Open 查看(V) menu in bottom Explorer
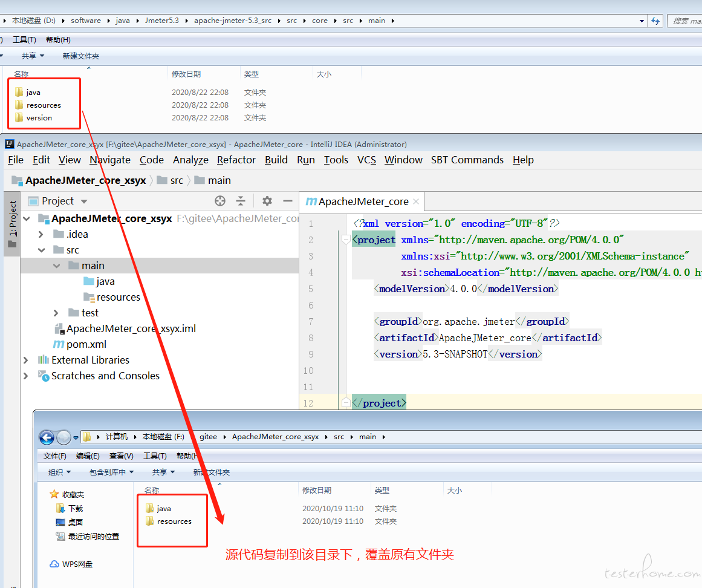702x588 pixels. 122,456
